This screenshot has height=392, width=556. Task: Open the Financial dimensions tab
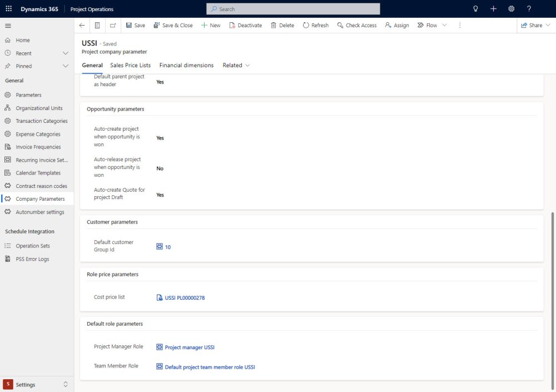186,65
